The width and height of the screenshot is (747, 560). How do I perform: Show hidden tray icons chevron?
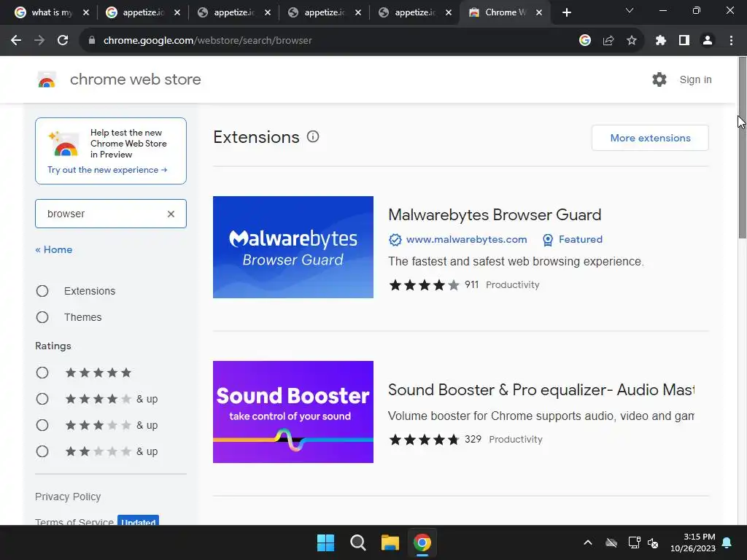click(588, 542)
